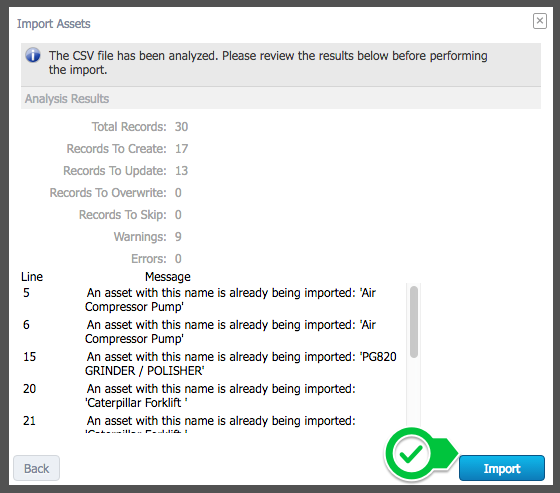Image resolution: width=560 pixels, height=493 pixels.
Task: Select the PG820 GRINDER / POLISHER warning
Action: (x=241, y=364)
